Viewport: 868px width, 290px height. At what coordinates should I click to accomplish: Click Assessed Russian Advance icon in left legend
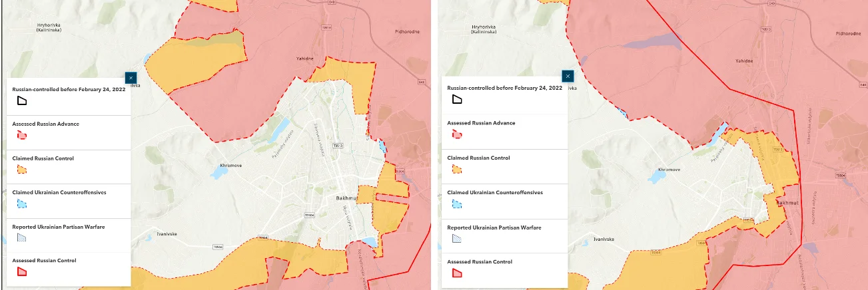tap(22, 135)
